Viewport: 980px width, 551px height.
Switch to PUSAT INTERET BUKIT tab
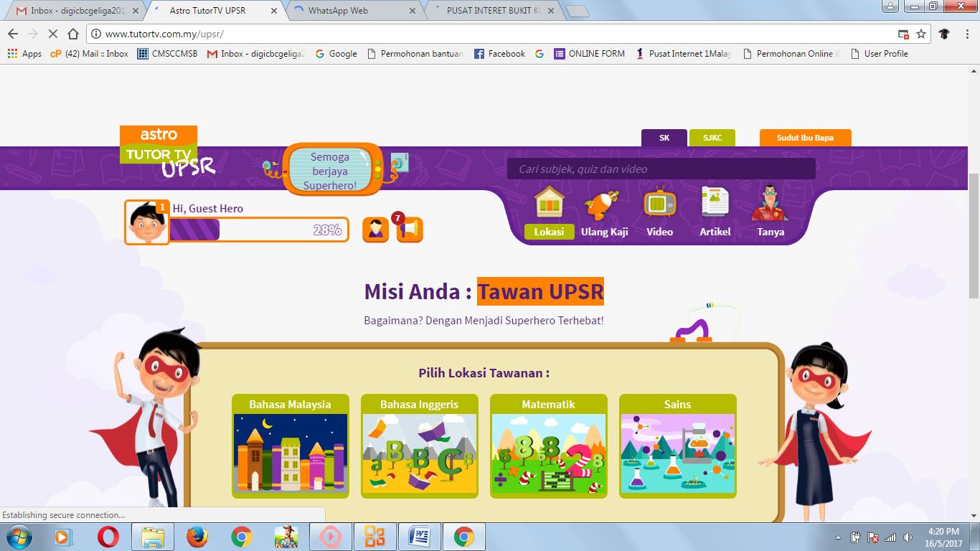(493, 11)
